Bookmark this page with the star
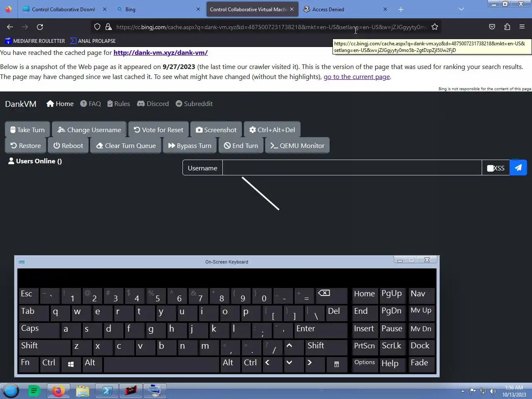 point(435,27)
